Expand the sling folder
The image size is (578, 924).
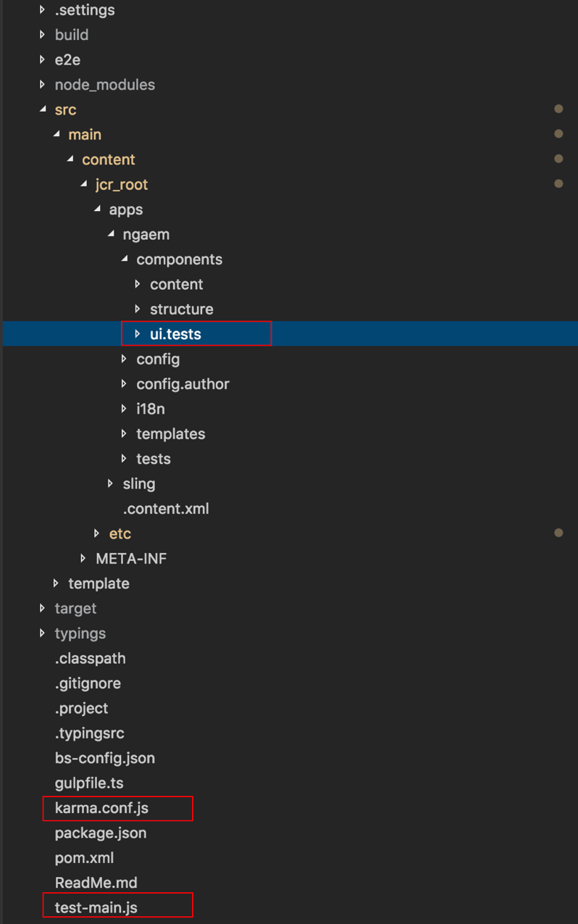point(110,483)
